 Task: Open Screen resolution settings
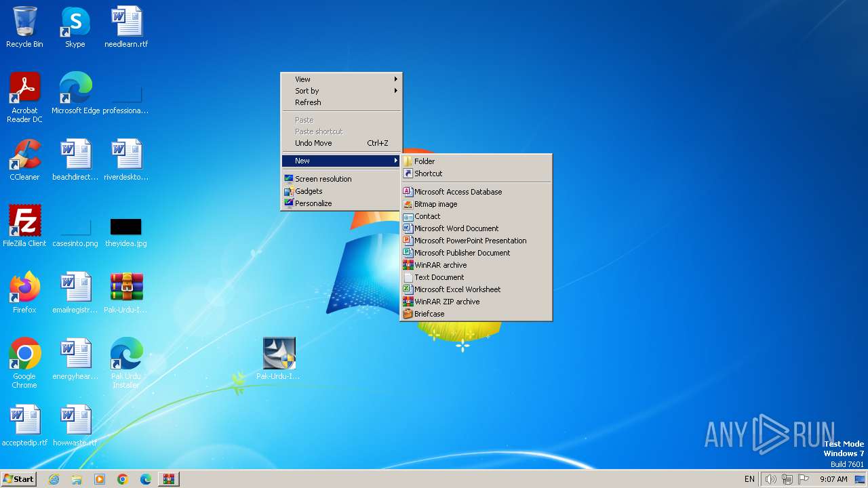[x=342, y=179]
